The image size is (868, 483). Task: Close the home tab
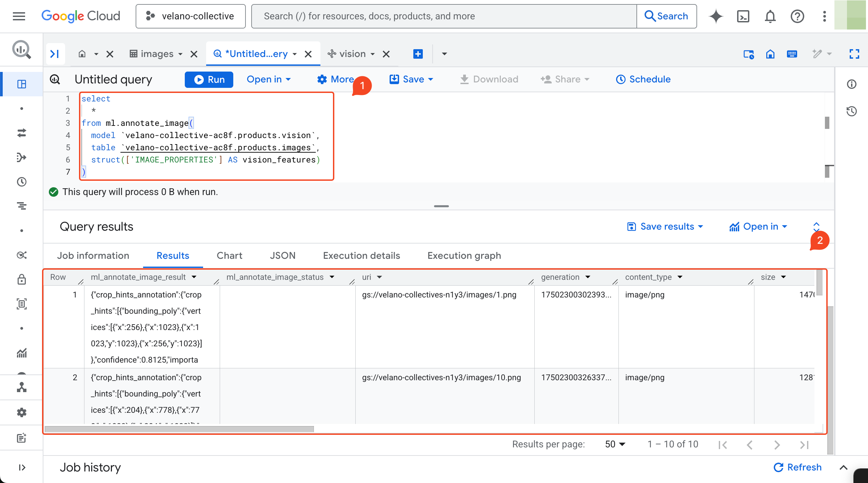pyautogui.click(x=110, y=54)
